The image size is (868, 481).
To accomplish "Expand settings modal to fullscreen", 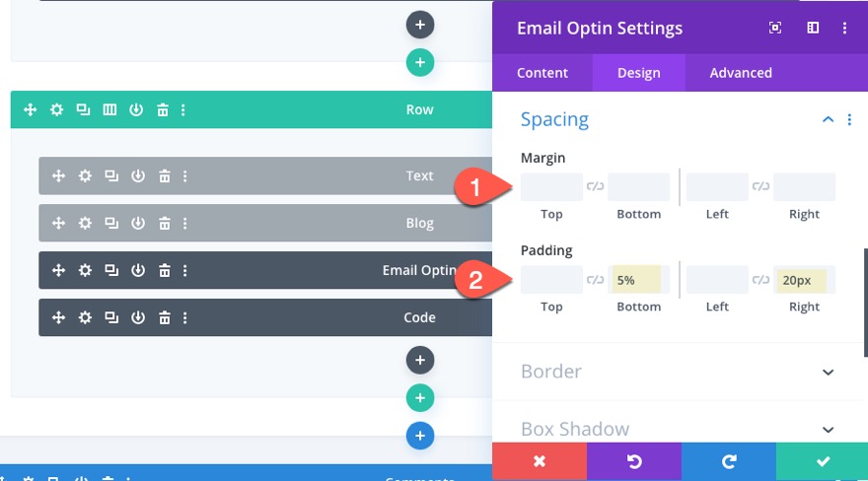I will tap(775, 29).
